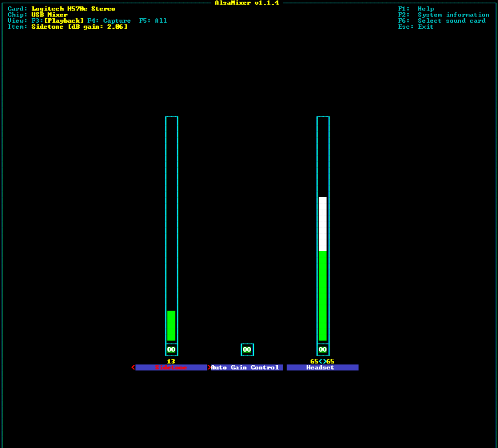The image size is (498, 448).
Task: Click the Headset left channel value 65
Action: (x=314, y=361)
